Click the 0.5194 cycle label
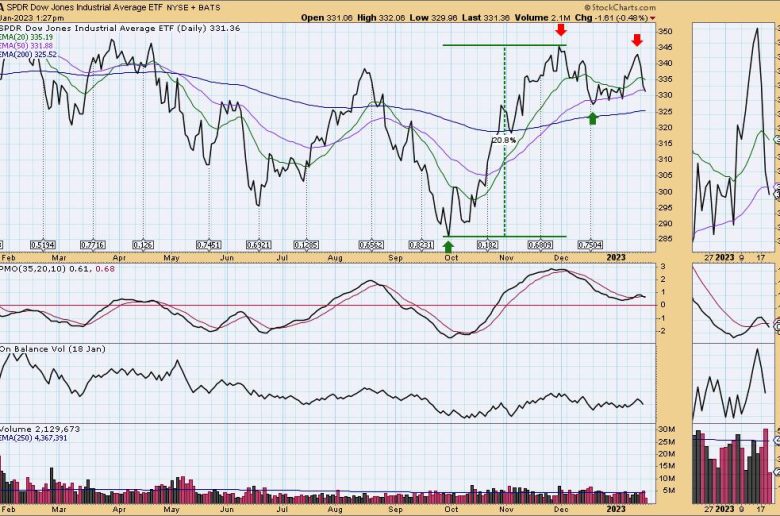 [43, 245]
